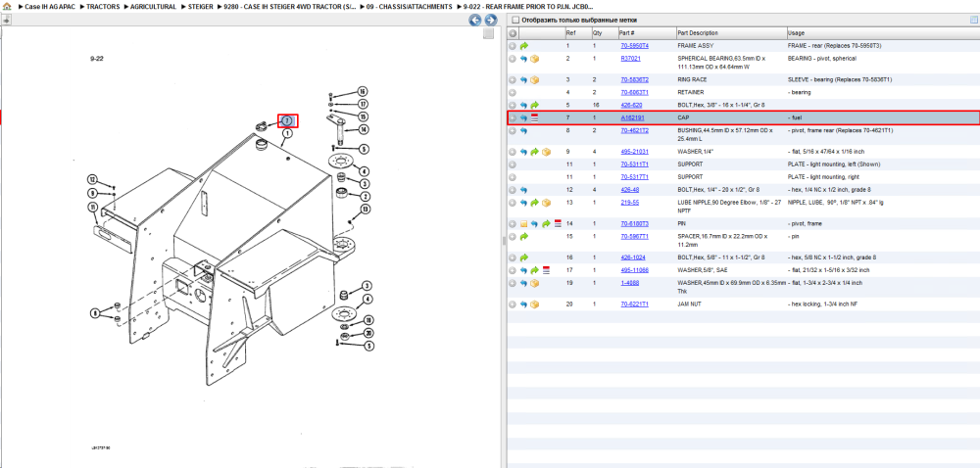Click the circle icon in the table header

[513, 33]
